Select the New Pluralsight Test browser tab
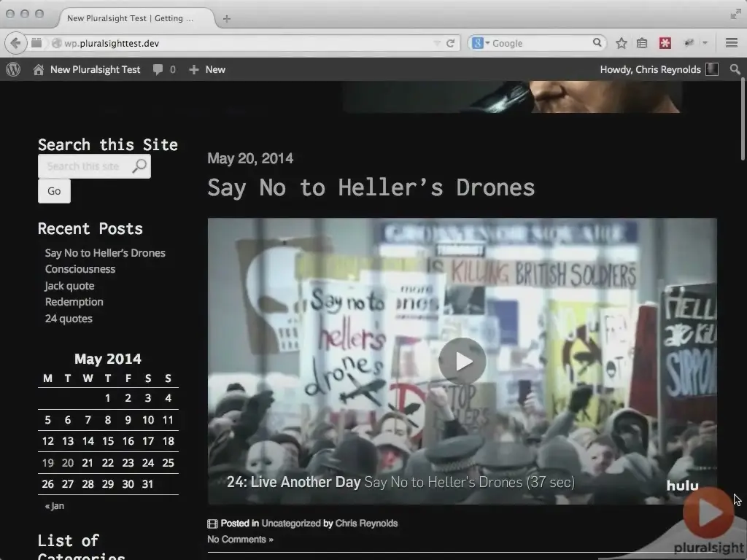 (x=136, y=18)
